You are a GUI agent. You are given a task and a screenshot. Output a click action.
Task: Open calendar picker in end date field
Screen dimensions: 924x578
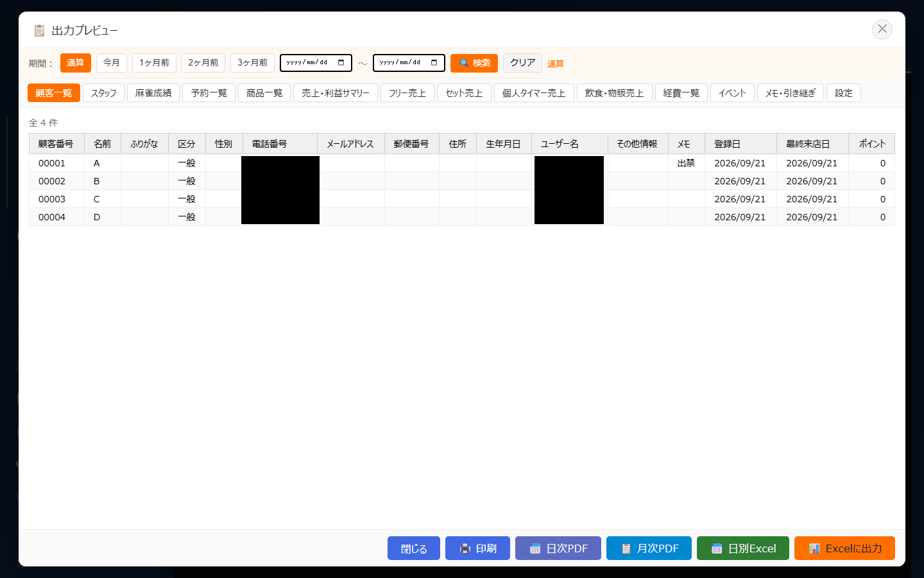(434, 63)
